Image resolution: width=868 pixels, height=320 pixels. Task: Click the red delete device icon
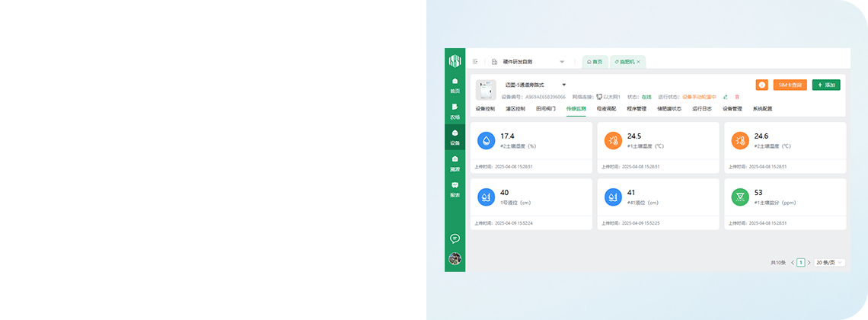pos(737,97)
